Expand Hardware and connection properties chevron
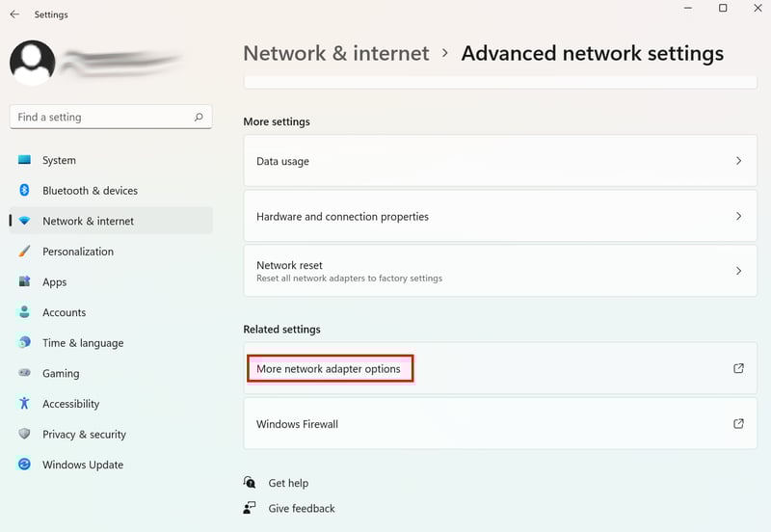This screenshot has height=532, width=771. click(x=738, y=216)
